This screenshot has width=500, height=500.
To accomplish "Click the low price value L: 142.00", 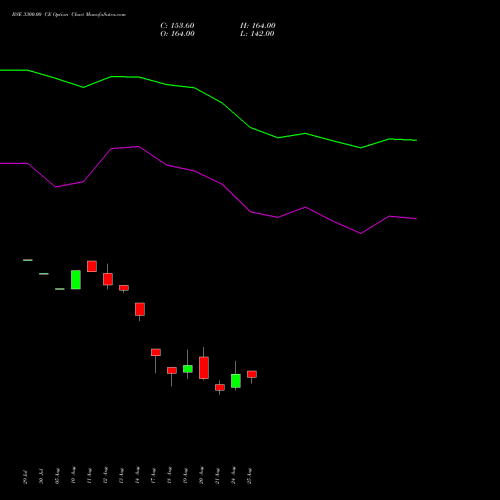I will pyautogui.click(x=257, y=34).
